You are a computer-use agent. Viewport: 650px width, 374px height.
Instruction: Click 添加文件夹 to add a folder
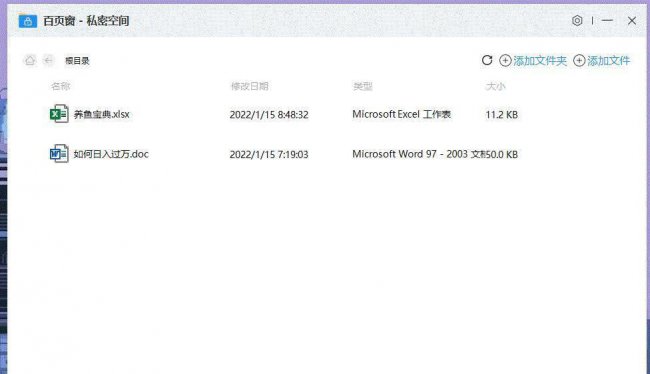(533, 61)
